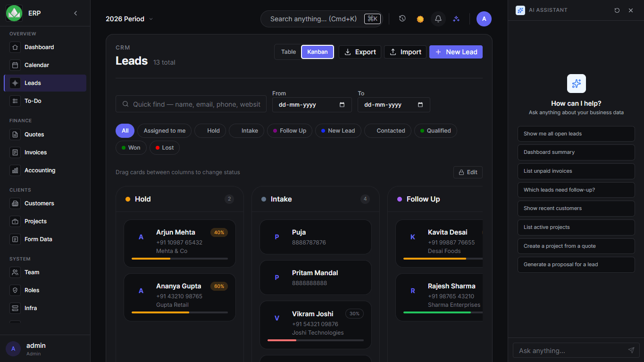644x362 pixels.
Task: Click the Hold column count badge
Action: pyautogui.click(x=229, y=199)
